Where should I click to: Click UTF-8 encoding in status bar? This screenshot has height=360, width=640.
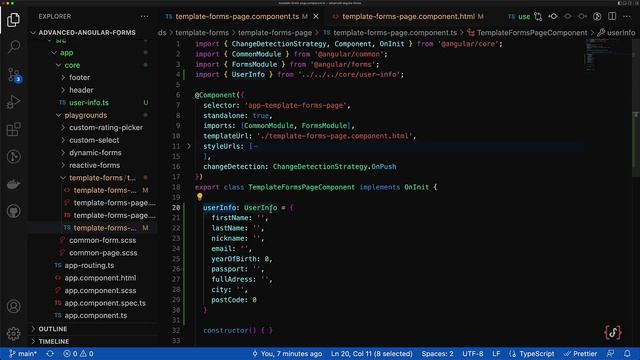473,353
